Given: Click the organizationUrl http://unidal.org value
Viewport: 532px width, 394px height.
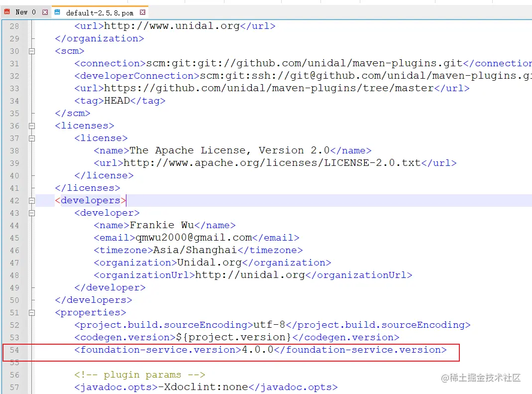Looking at the screenshot, I should click(x=250, y=275).
